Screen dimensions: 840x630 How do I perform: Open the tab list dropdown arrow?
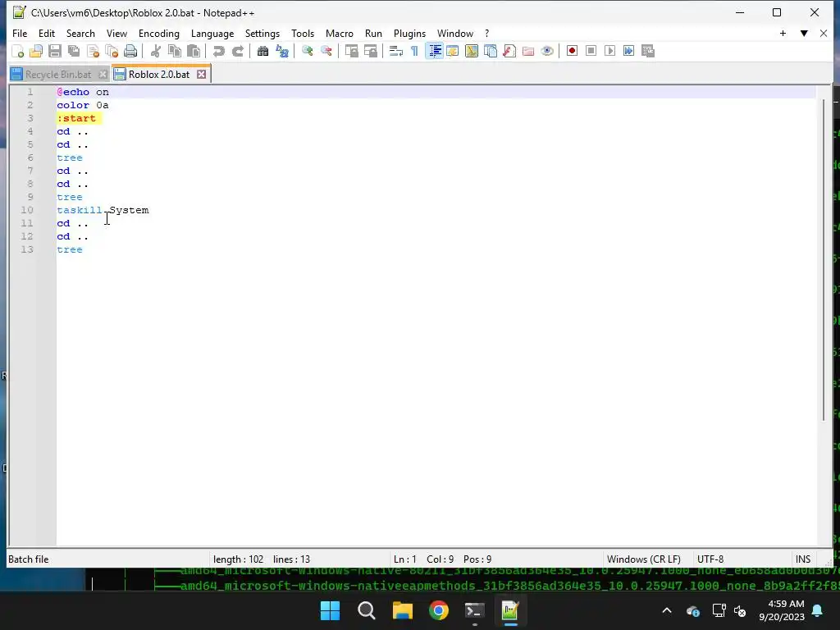tap(804, 33)
